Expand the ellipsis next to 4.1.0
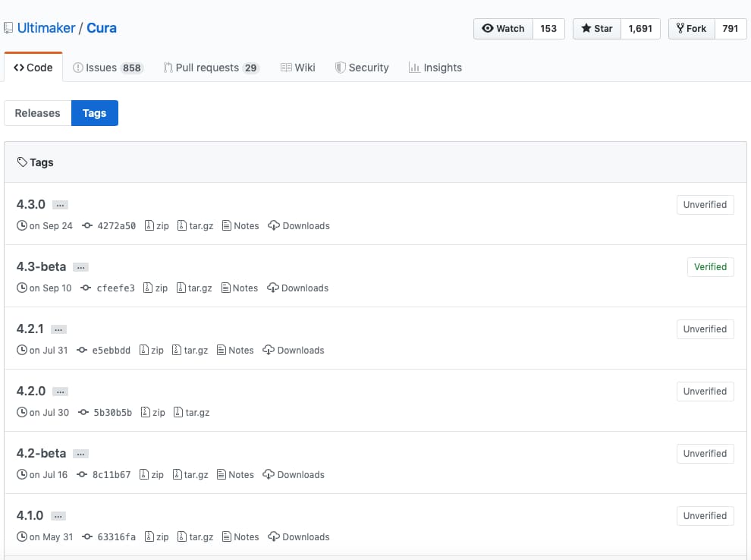The image size is (751, 560). (x=58, y=517)
